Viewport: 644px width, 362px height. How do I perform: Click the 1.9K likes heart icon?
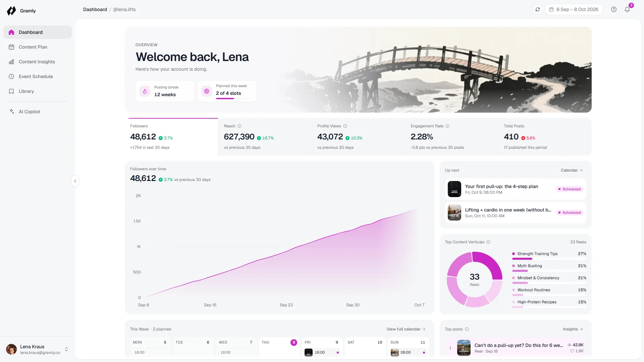pyautogui.click(x=572, y=351)
